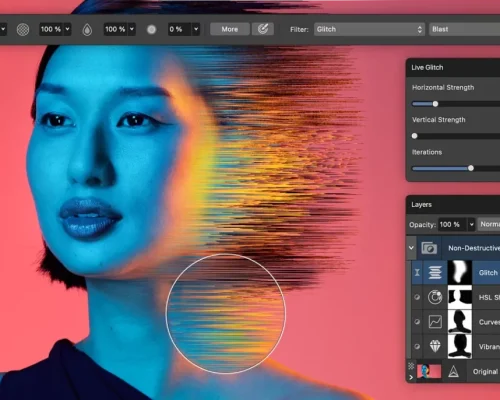Select the Glitch layer mask thumbnail
The image size is (500, 400).
[460, 273]
